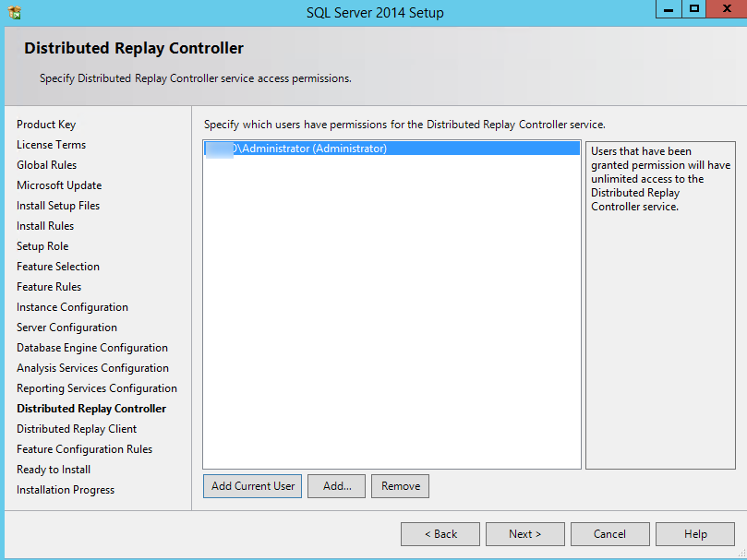Click License Terms step
This screenshot has height=560, width=747.
pyautogui.click(x=52, y=145)
